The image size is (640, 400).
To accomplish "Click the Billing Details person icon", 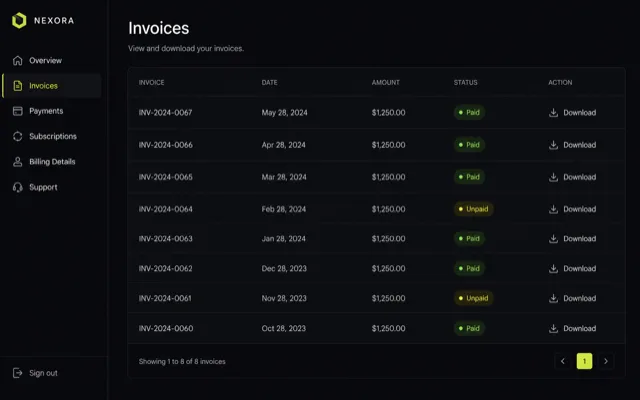I will [x=18, y=162].
